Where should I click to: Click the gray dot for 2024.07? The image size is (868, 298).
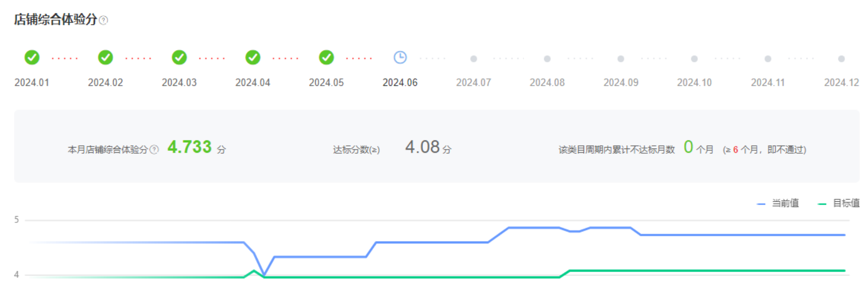(473, 59)
